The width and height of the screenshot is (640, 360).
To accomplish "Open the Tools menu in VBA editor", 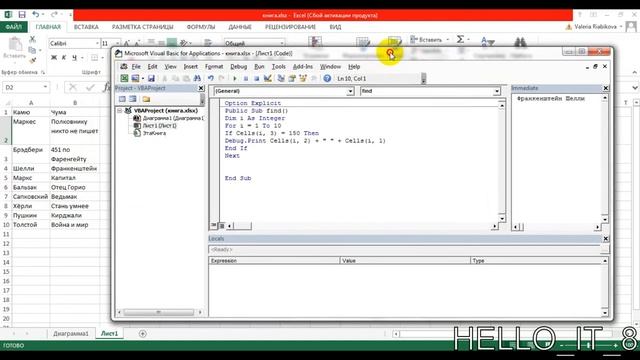I will click(278, 67).
